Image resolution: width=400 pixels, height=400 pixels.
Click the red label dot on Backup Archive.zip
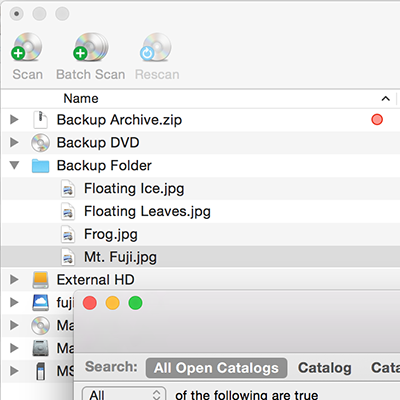point(377,120)
